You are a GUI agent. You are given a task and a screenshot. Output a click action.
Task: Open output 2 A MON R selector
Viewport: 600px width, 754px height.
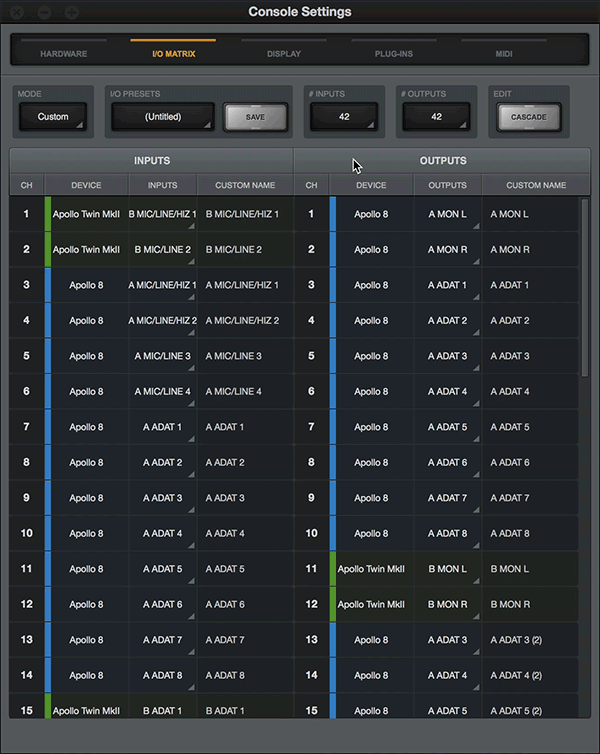tap(448, 250)
